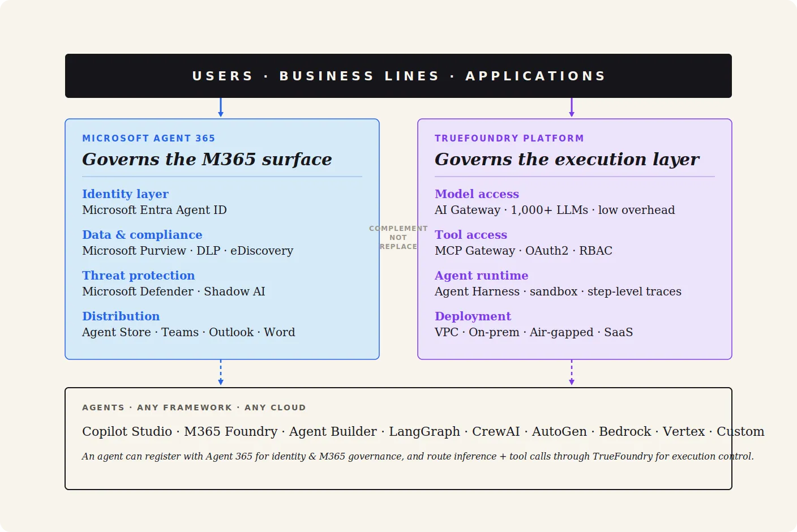Screen dimensions: 797x532
Task: Click "VPC · On-prem · Air-gapped · SaaS" line
Action: coord(534,332)
